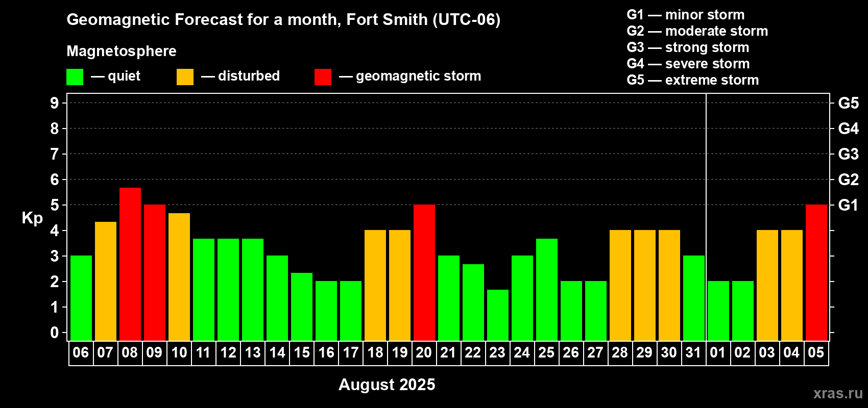Click the date label 05
868x408 pixels.
coord(816,352)
